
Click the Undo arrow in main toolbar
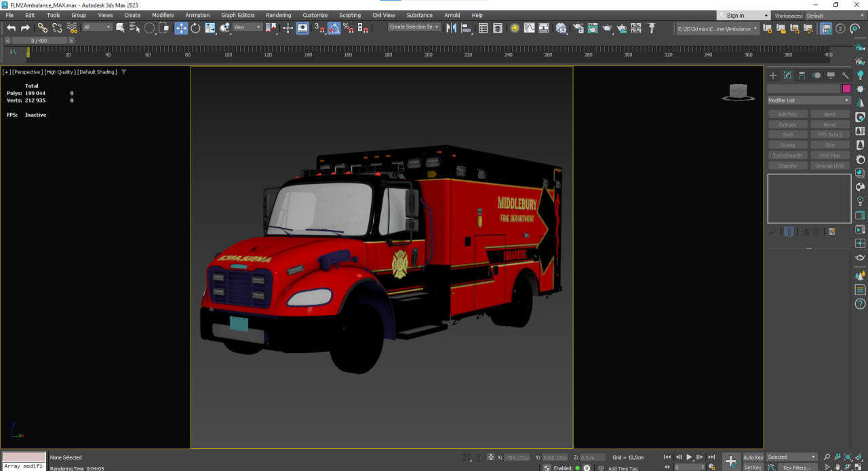pos(11,28)
